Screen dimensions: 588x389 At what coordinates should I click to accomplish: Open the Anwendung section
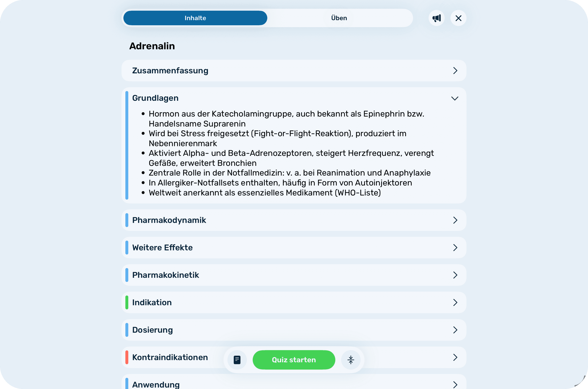(455, 385)
